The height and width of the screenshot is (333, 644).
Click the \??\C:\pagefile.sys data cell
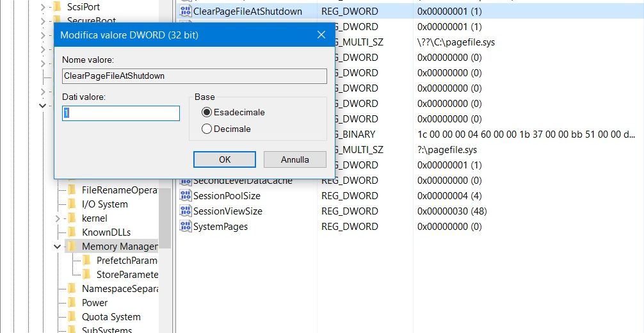click(456, 42)
